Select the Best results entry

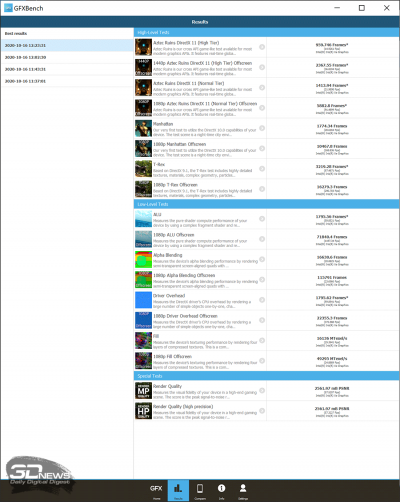67,33
